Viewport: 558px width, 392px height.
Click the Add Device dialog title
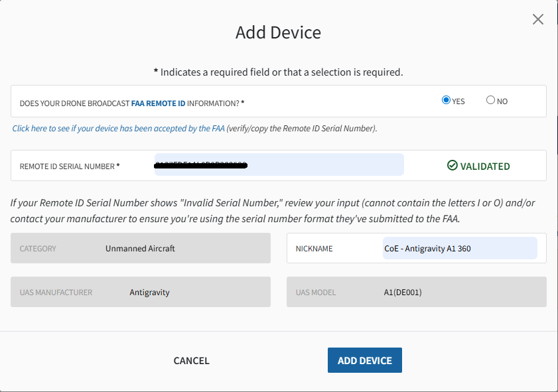point(278,33)
